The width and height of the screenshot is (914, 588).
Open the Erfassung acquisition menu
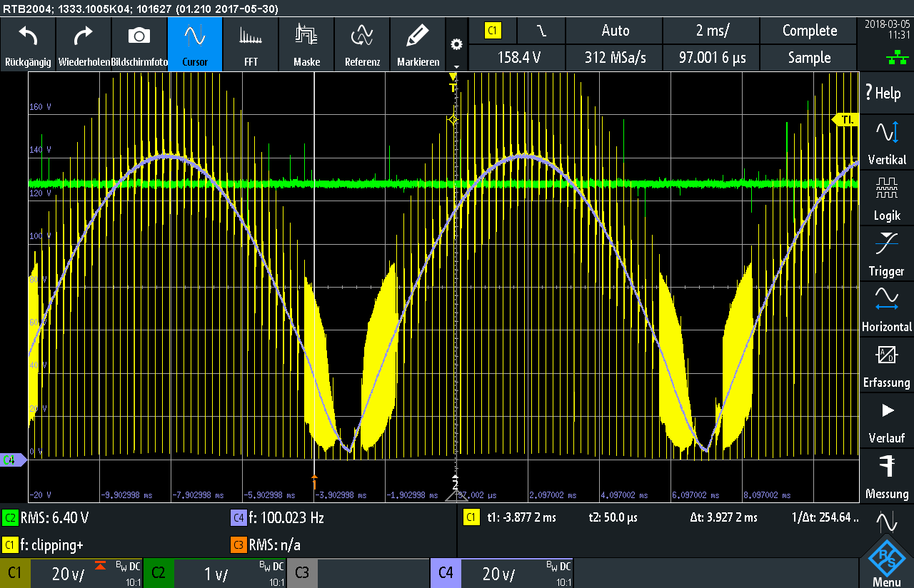tap(886, 365)
